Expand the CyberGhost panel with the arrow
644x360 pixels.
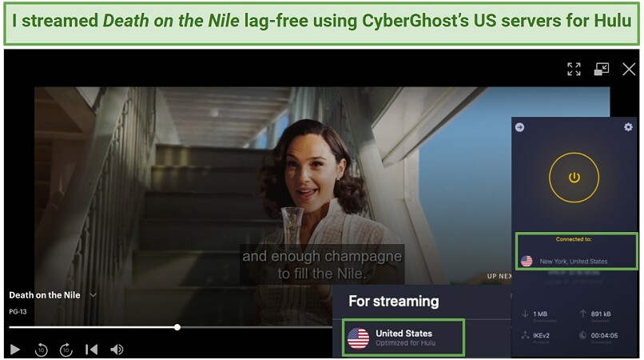pyautogui.click(x=519, y=127)
